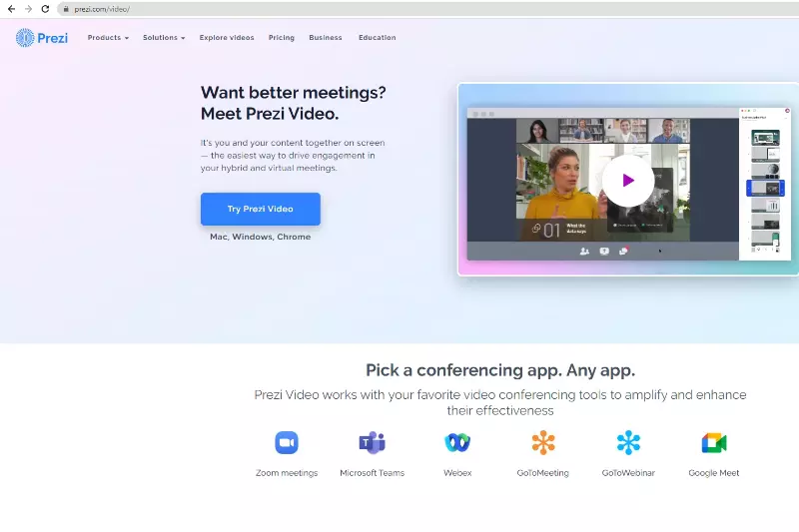The height and width of the screenshot is (532, 799).
Task: Click the browser back arrow
Action: tap(11, 9)
